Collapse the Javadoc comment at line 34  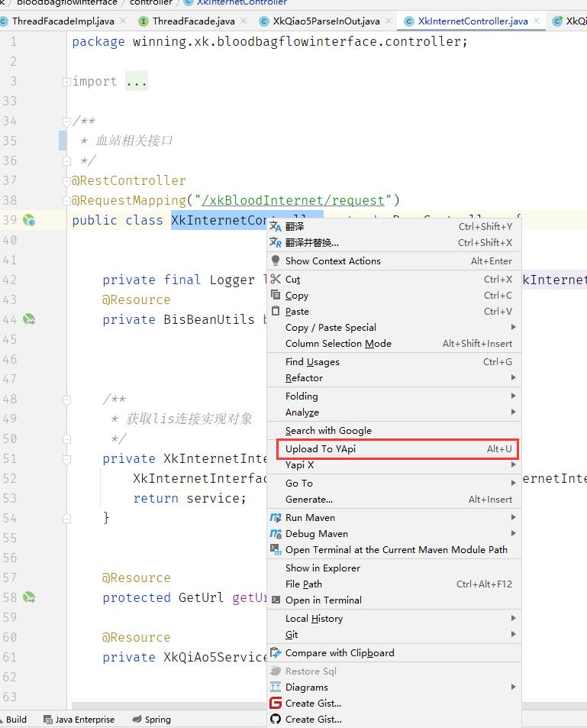click(x=67, y=121)
